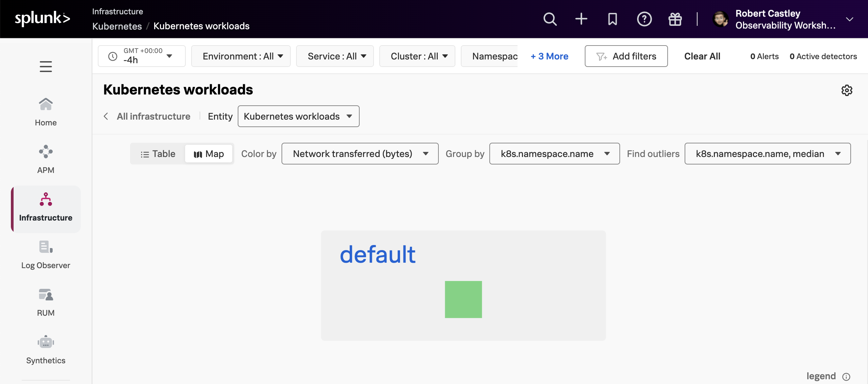This screenshot has width=868, height=384.
Task: Expand the Group by k8s.namespace.name dropdown
Action: click(x=554, y=154)
